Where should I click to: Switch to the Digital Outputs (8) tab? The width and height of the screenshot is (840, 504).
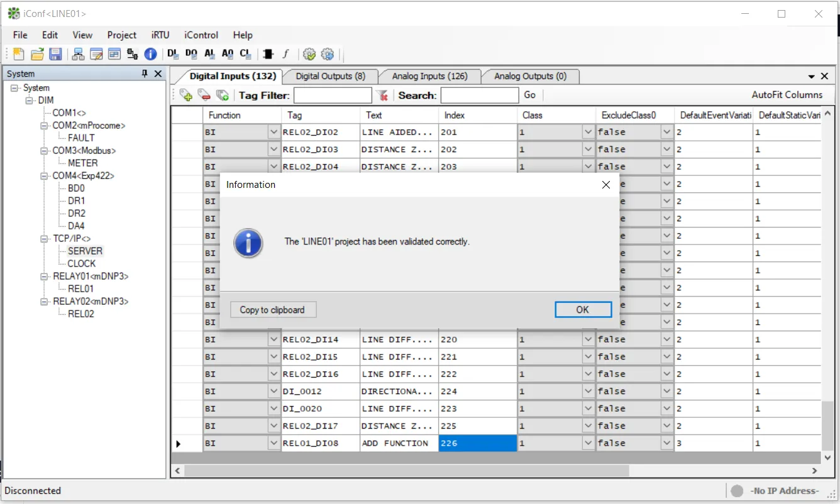coord(330,76)
